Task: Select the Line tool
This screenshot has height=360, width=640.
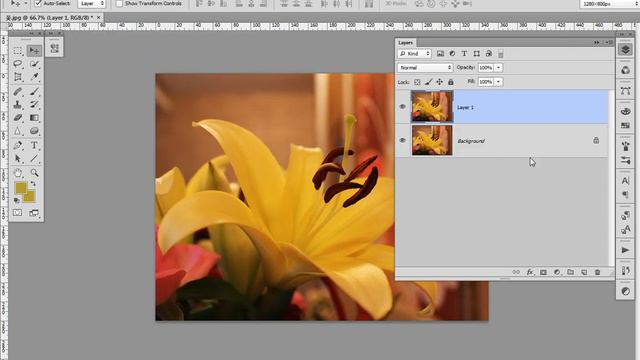Action: click(x=34, y=158)
